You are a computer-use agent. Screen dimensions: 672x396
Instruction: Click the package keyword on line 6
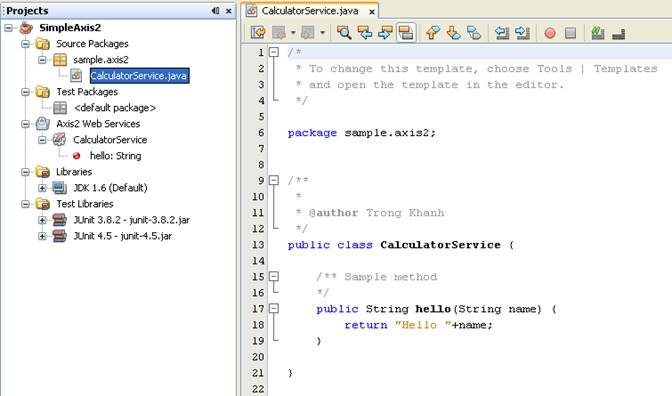pyautogui.click(x=312, y=133)
